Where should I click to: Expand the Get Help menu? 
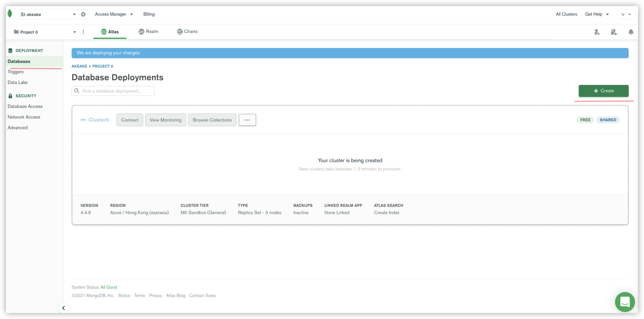point(597,14)
